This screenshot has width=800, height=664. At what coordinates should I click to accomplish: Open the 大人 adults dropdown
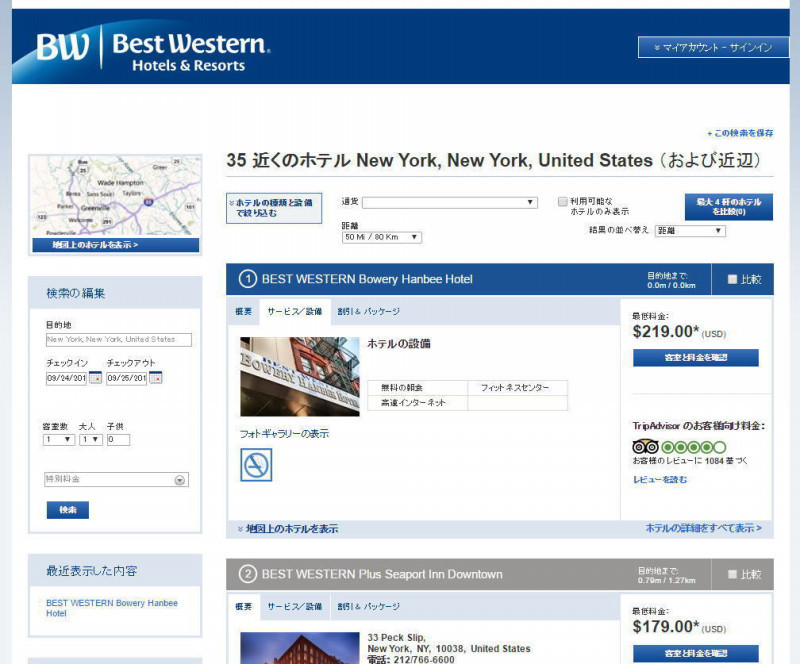coord(90,440)
